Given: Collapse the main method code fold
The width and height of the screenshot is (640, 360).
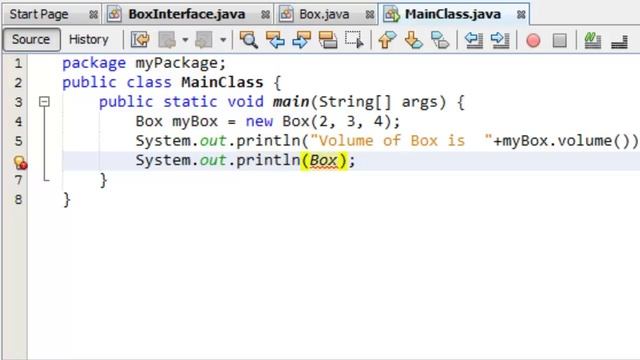Looking at the screenshot, I should [44, 101].
